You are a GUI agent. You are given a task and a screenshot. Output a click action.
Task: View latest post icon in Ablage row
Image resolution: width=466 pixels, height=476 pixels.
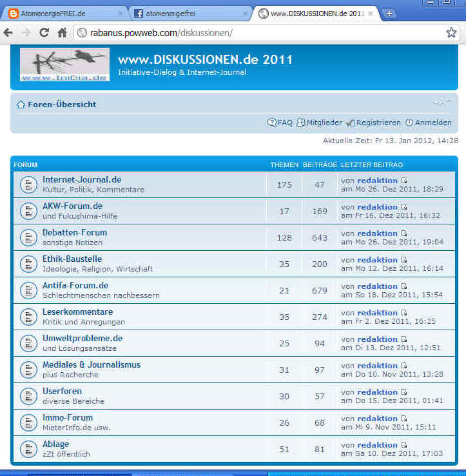(x=404, y=444)
